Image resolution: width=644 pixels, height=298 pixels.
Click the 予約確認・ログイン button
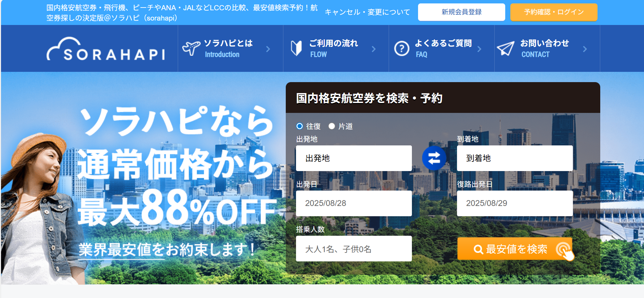554,12
